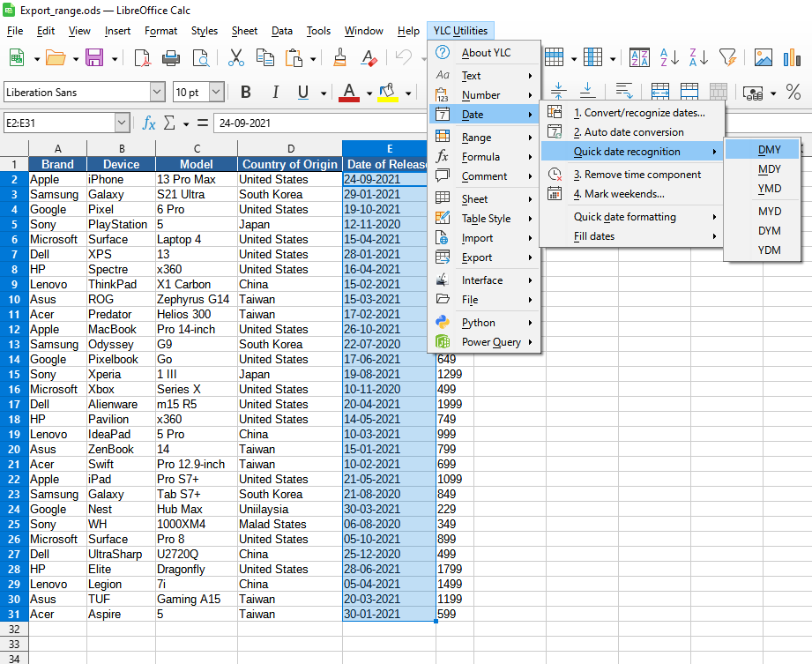The height and width of the screenshot is (664, 812).
Task: Click Mark weekends menu option
Action: click(x=618, y=194)
